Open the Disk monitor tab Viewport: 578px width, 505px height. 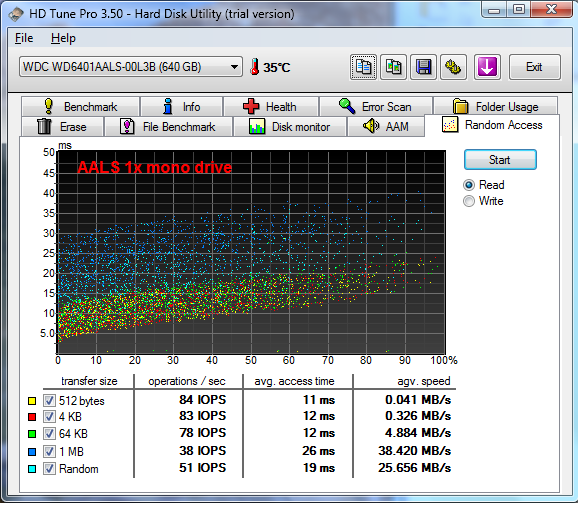[289, 127]
